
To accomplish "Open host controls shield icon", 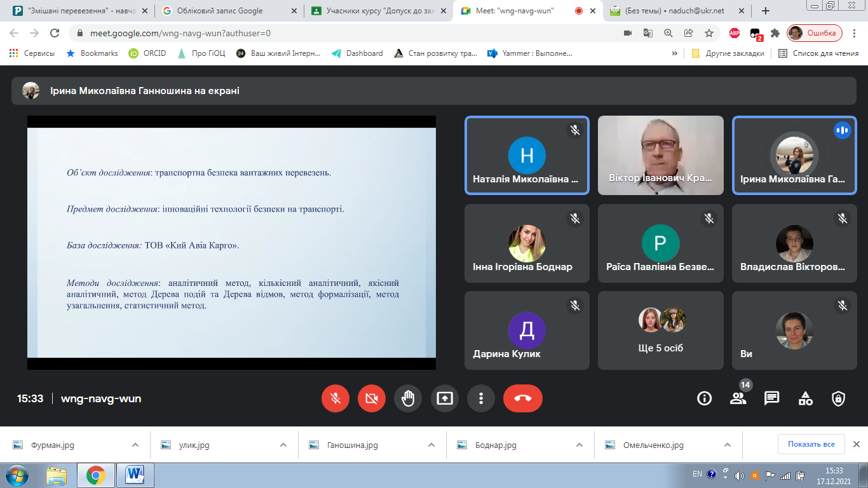I will click(x=839, y=398).
